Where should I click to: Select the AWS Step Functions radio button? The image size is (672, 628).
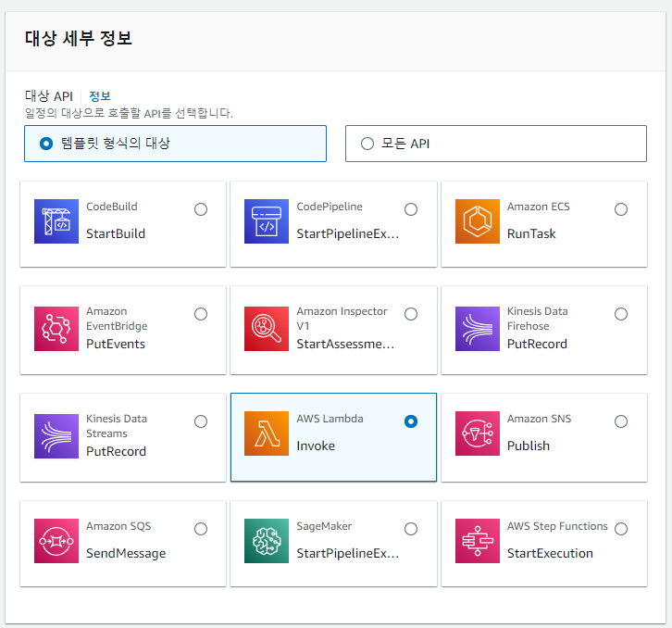tap(621, 529)
